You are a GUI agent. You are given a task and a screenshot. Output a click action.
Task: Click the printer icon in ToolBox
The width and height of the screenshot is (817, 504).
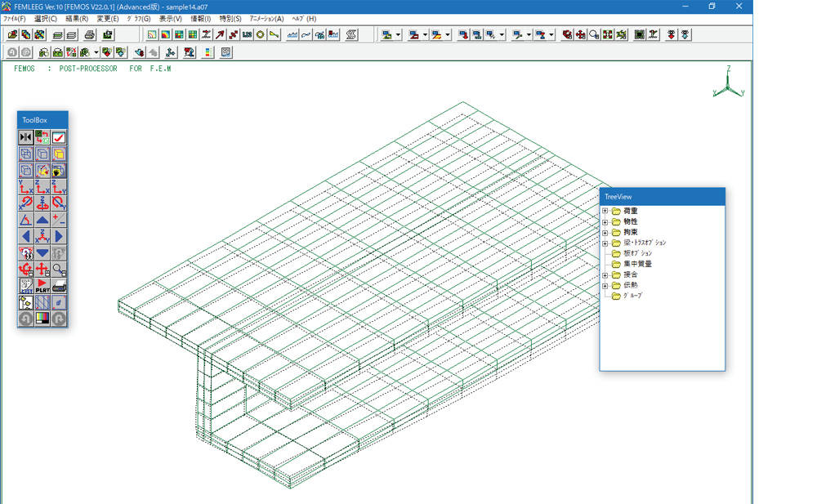point(59,286)
